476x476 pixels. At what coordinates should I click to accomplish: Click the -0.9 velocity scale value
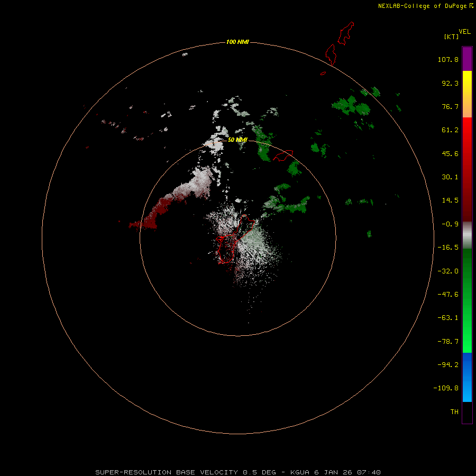click(450, 224)
